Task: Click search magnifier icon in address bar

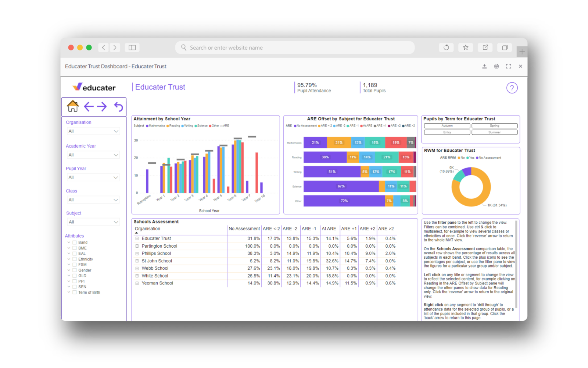Action: coord(184,47)
